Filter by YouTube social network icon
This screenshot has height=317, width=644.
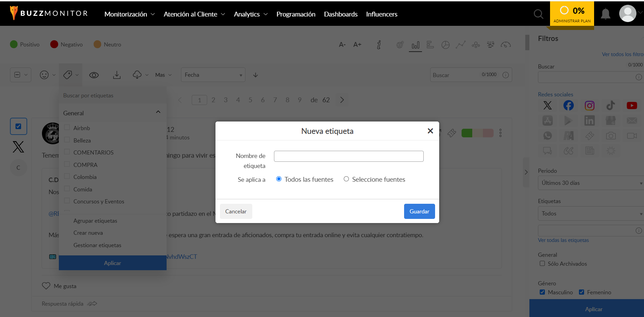[x=632, y=106]
